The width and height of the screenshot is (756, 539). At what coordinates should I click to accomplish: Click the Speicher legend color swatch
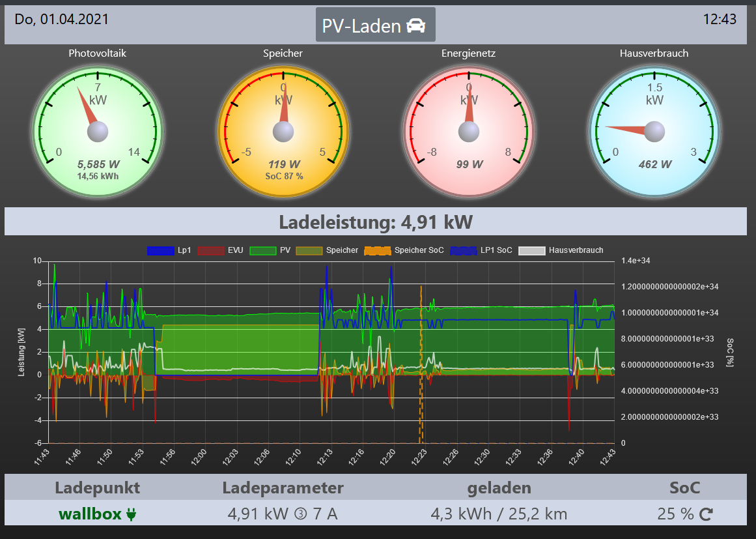coord(310,250)
